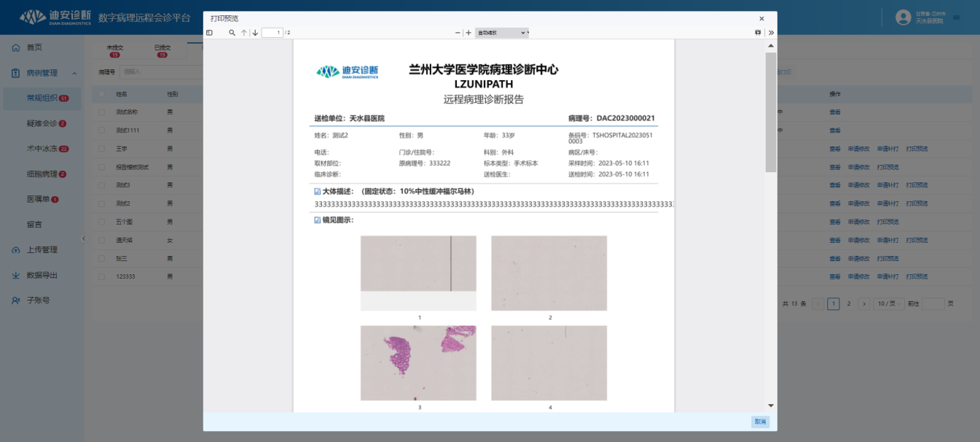
Task: Click the presentation mode icon in preview toolbar
Action: [758, 33]
